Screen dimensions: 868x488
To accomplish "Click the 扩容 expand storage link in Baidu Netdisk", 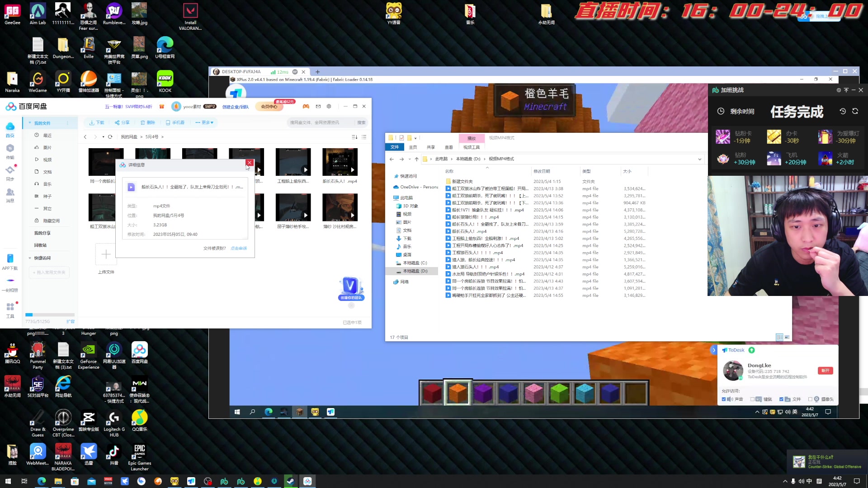I will pyautogui.click(x=71, y=322).
